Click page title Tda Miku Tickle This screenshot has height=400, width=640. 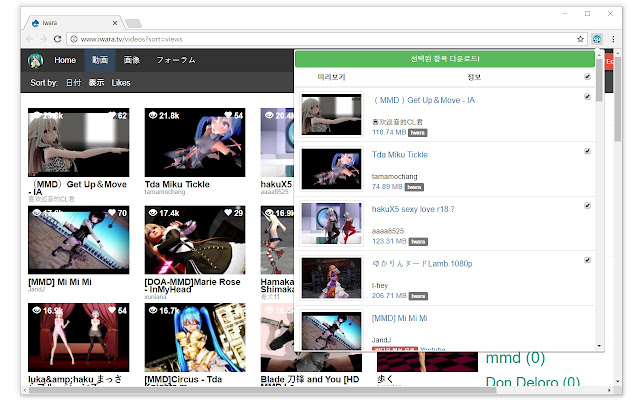pos(177,184)
